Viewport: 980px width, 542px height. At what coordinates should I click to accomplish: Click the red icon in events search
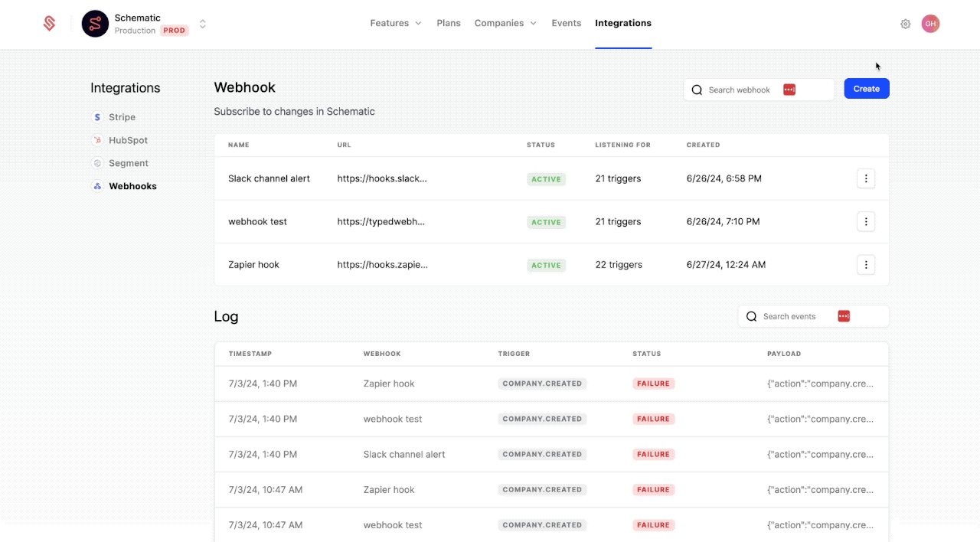tap(844, 316)
